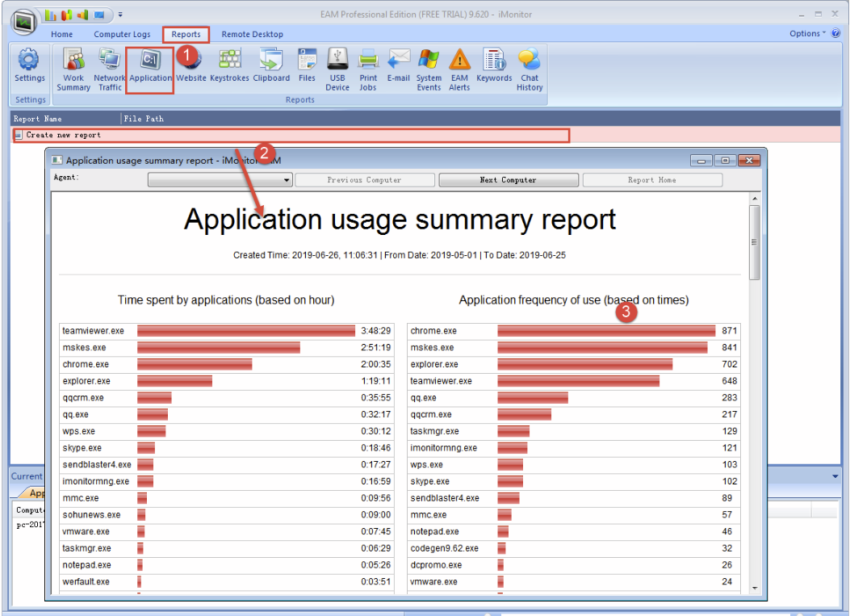Open the Network Traffic report
The image size is (850, 616).
click(x=110, y=69)
